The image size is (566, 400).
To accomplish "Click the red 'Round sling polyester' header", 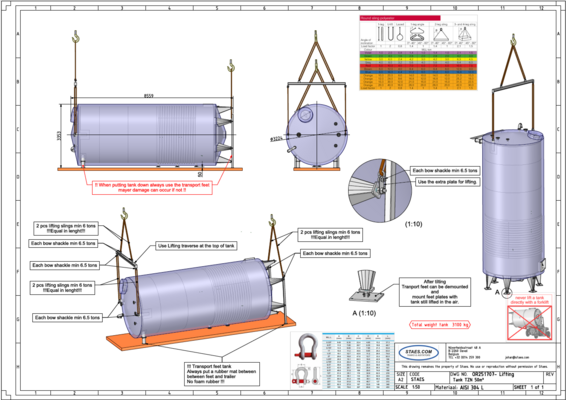I will (x=400, y=18).
